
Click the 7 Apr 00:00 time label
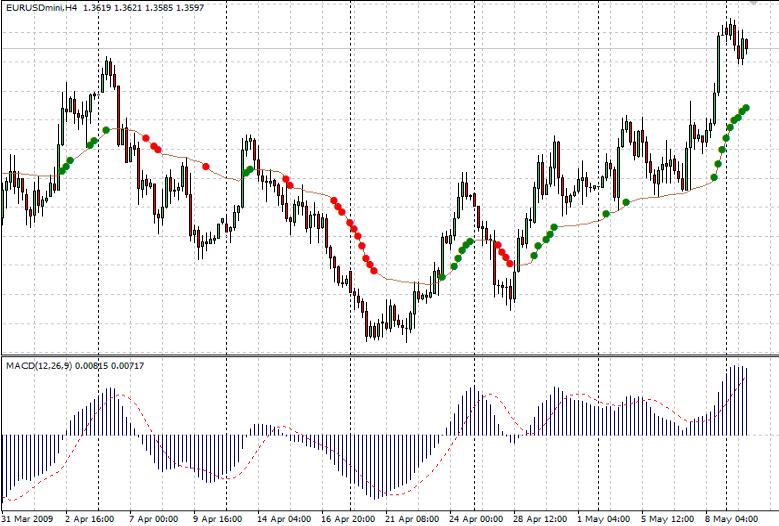pos(154,519)
